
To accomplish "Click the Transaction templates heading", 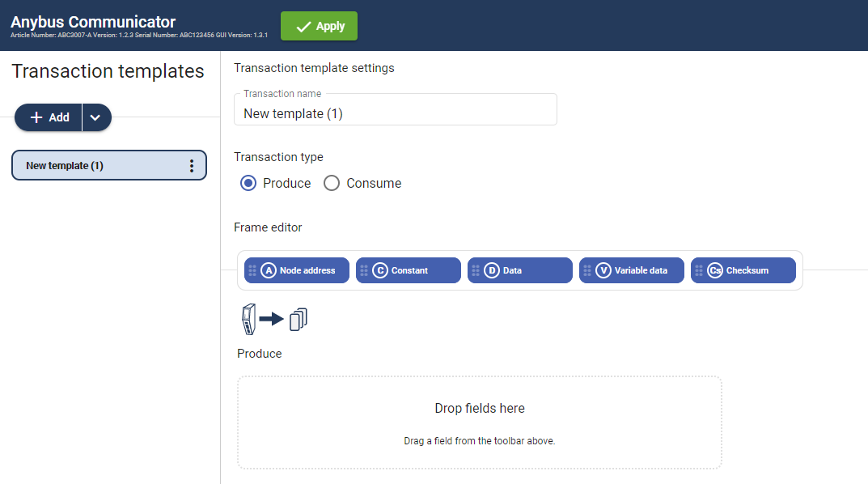I will click(108, 71).
